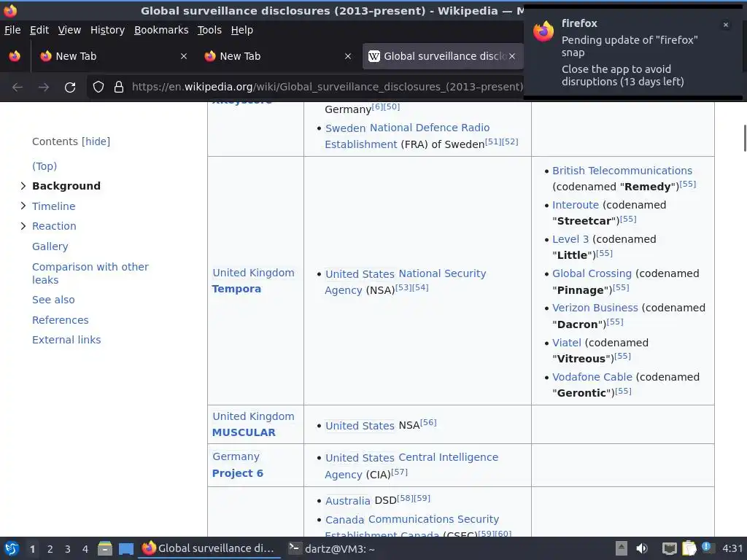Open the Help menu

click(242, 30)
